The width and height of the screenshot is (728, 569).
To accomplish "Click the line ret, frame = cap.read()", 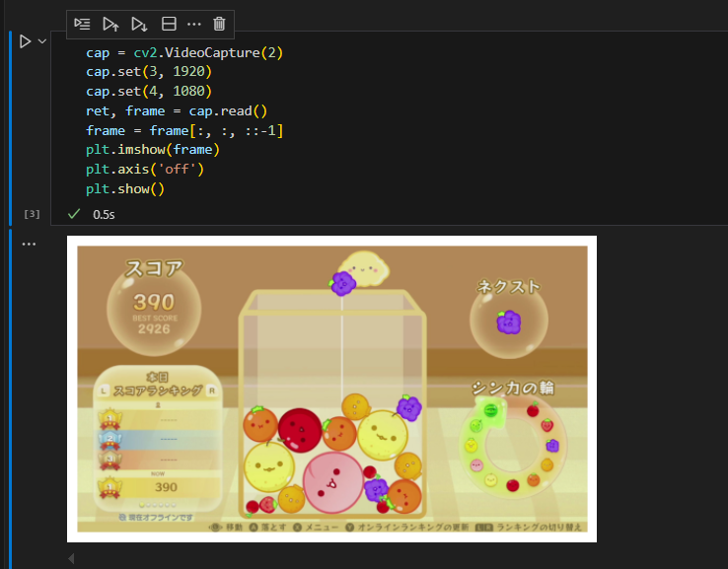I will pos(177,110).
